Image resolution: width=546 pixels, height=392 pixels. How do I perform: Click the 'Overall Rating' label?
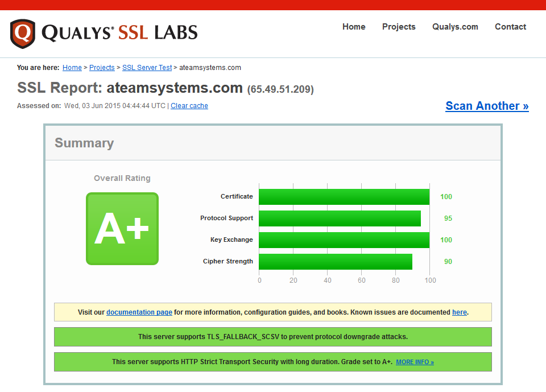coord(122,178)
